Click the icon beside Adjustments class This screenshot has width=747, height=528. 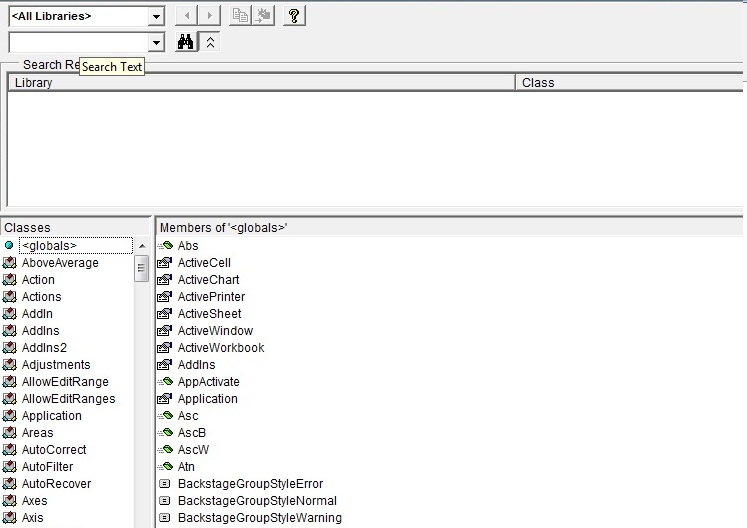10,365
